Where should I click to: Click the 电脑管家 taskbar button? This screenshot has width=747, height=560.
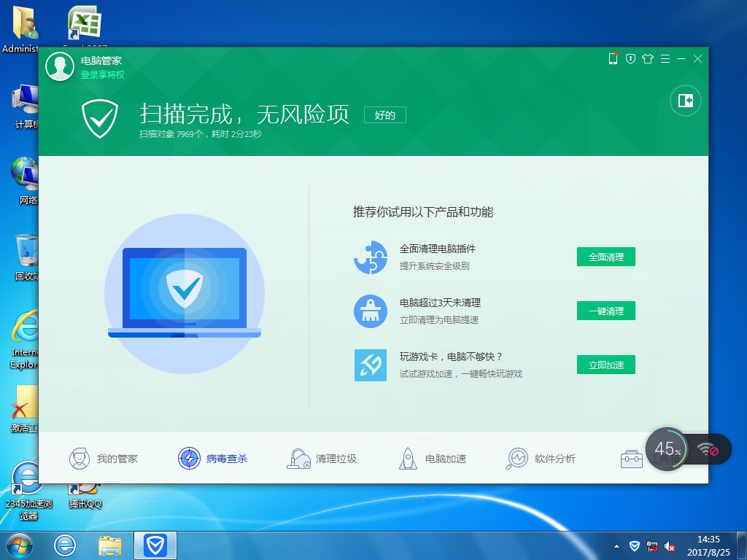point(155,545)
